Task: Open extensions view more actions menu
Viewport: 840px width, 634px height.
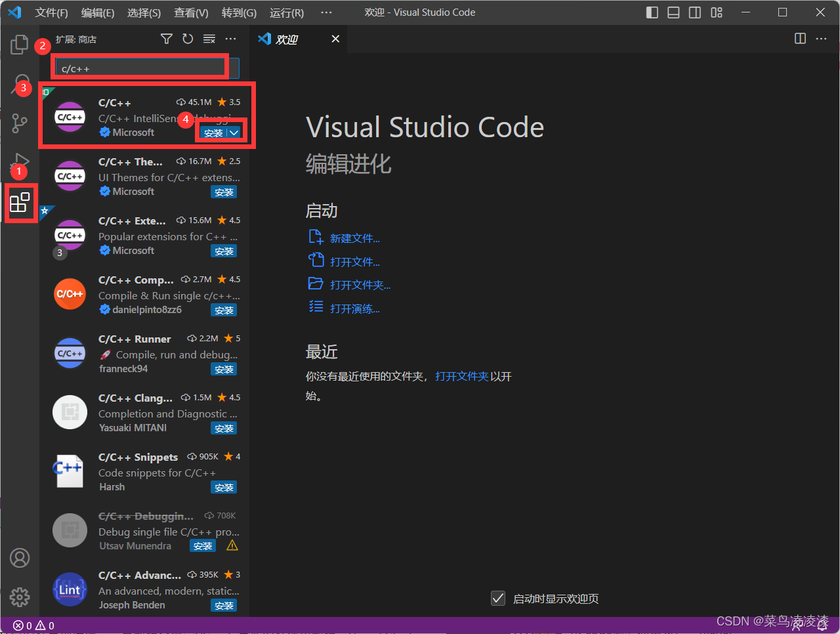Action: point(230,39)
